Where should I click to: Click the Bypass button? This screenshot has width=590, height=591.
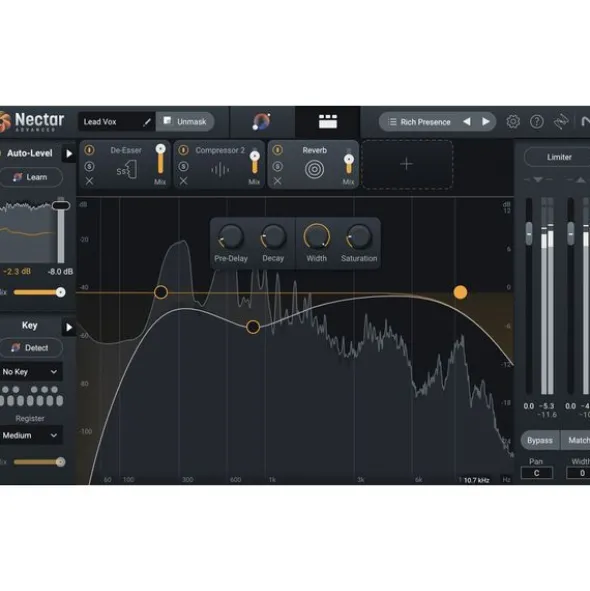pos(540,440)
